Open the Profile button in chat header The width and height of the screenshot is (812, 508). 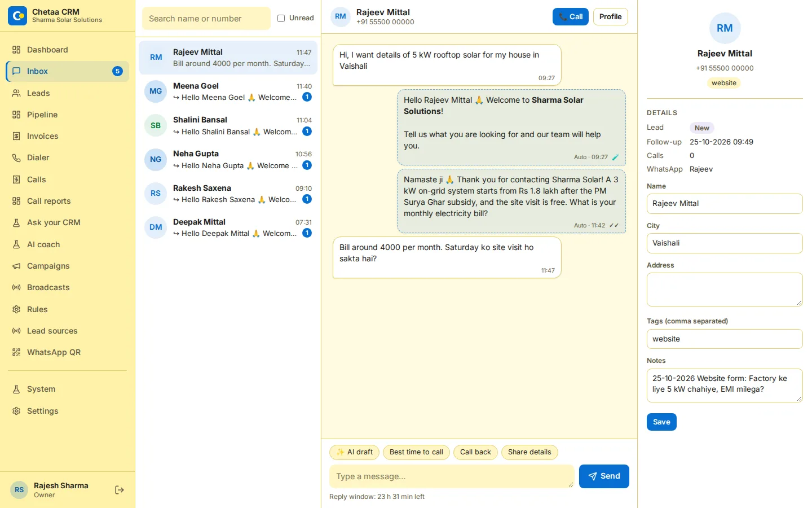pyautogui.click(x=610, y=17)
